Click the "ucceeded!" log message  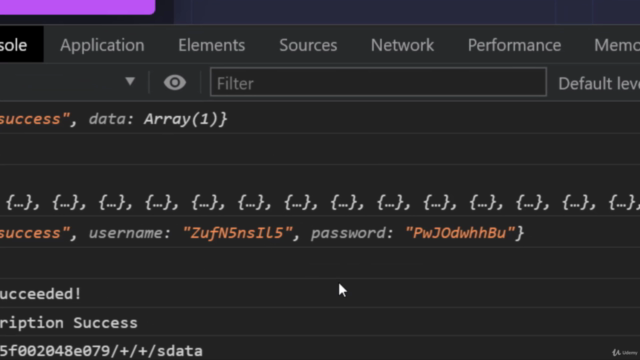click(x=40, y=294)
